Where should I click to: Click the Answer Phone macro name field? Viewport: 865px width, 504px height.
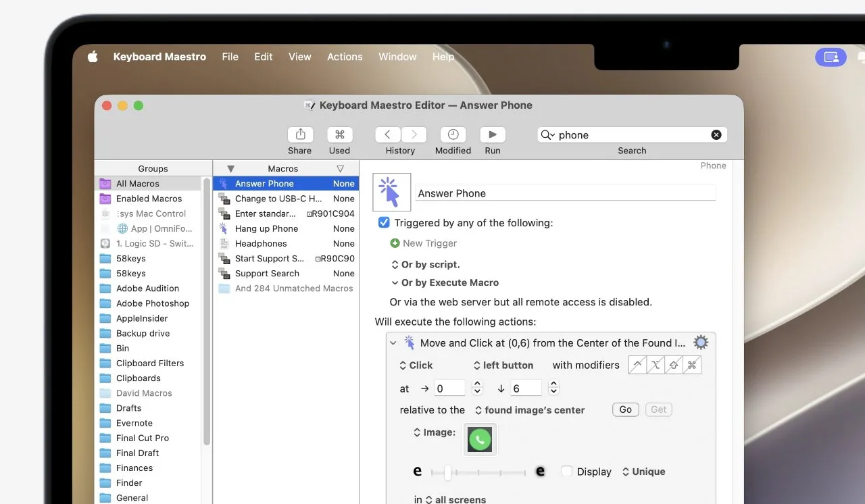(565, 193)
